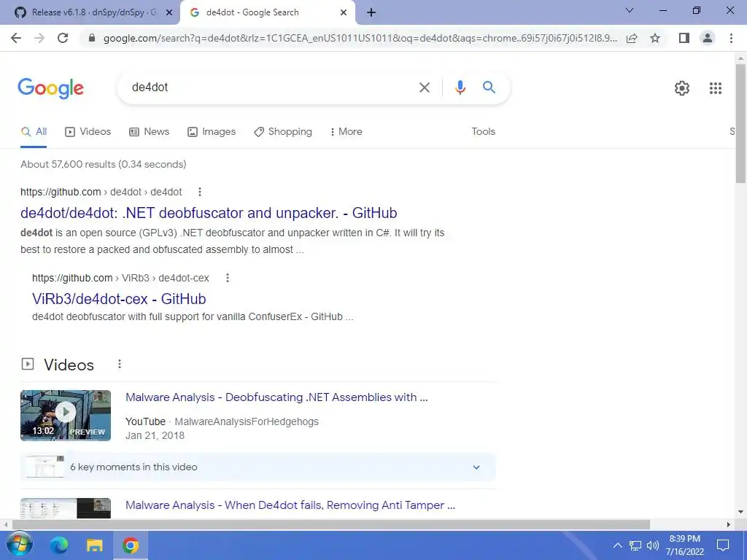747x560 pixels.
Task: Click the lock icon in address bar
Action: [x=92, y=39]
